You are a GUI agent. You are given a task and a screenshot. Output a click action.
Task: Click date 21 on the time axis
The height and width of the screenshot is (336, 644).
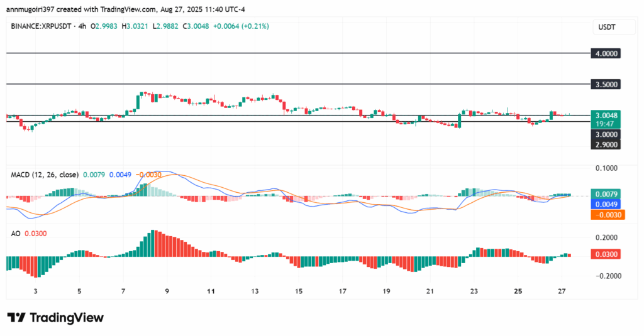(430, 291)
